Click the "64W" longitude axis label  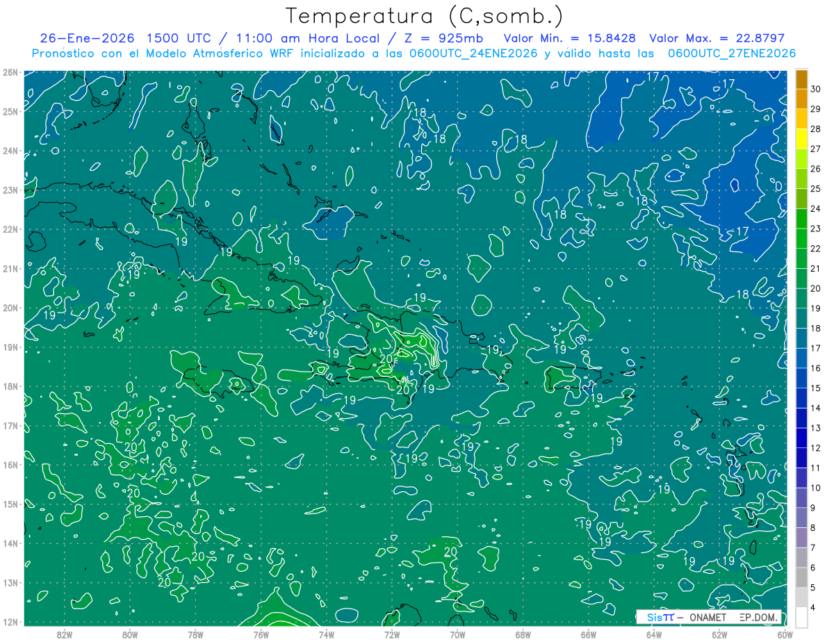click(x=653, y=634)
